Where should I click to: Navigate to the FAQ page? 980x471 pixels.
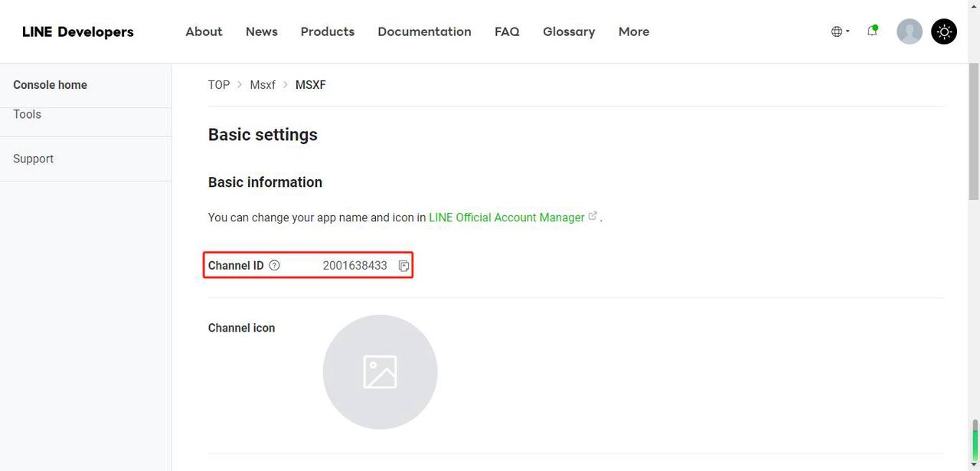tap(507, 31)
